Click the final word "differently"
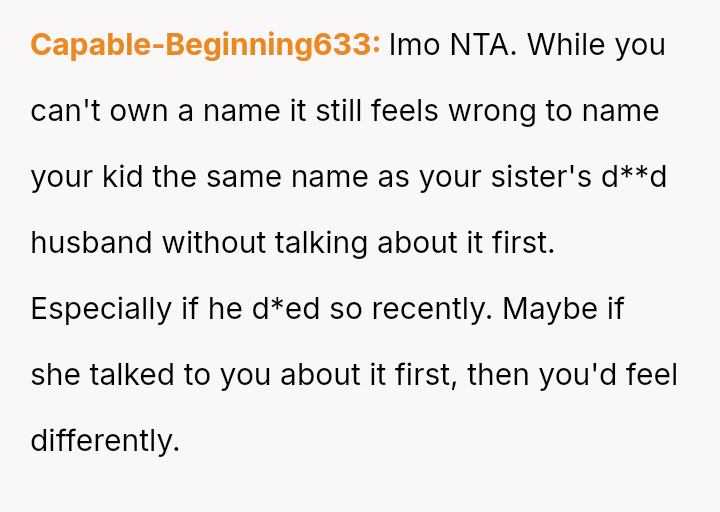 104,441
